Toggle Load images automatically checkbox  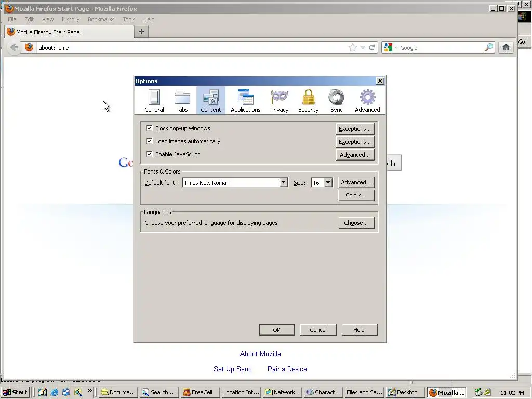[x=149, y=141]
